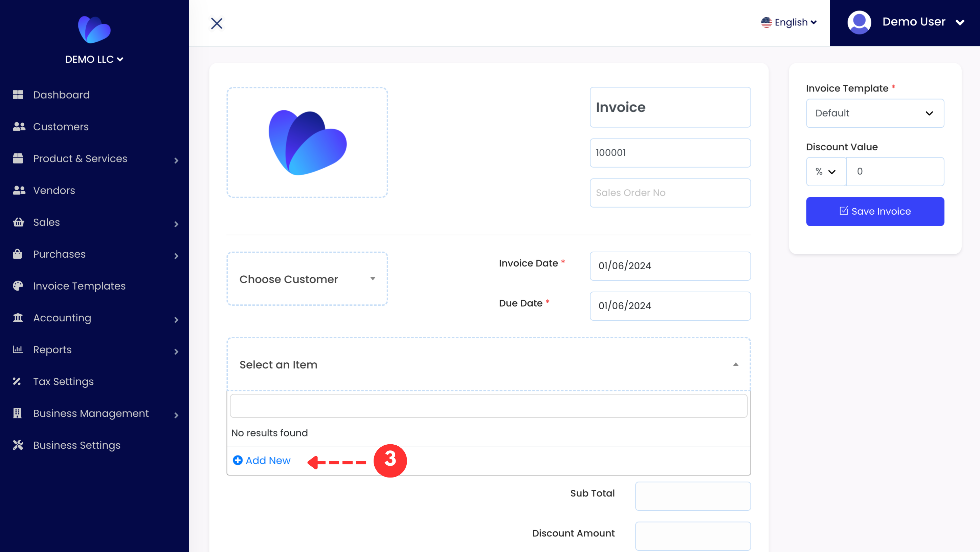This screenshot has width=980, height=552.
Task: Click the Sales basket icon
Action: pyautogui.click(x=18, y=222)
